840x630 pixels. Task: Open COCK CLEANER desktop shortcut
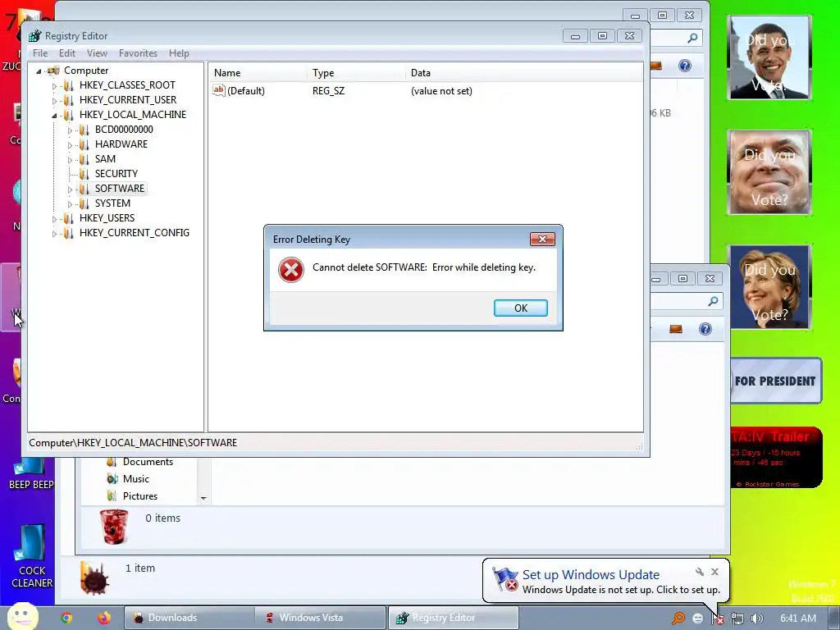click(x=32, y=556)
